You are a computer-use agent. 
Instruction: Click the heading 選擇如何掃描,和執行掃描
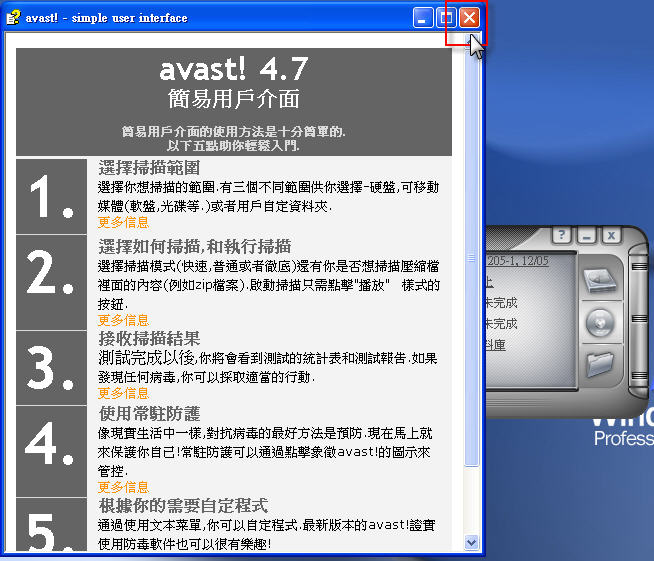tap(195, 247)
